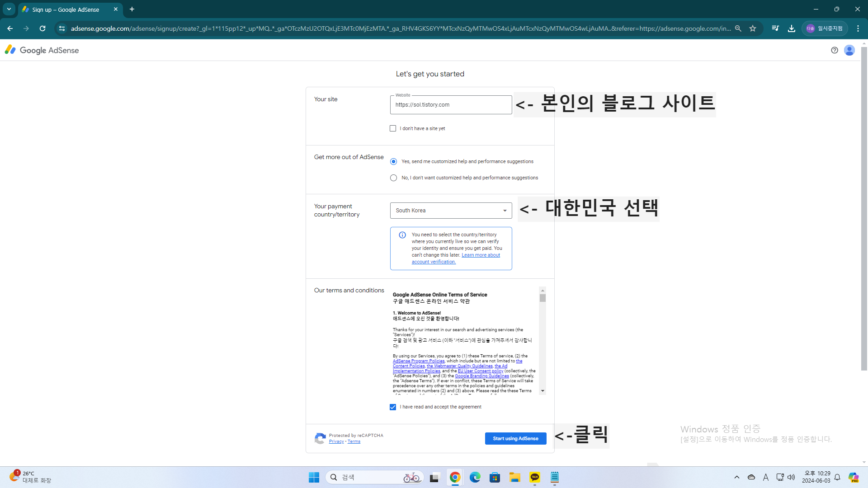The height and width of the screenshot is (488, 868).
Task: Click the terms box scroll down arrow
Action: pyautogui.click(x=542, y=391)
